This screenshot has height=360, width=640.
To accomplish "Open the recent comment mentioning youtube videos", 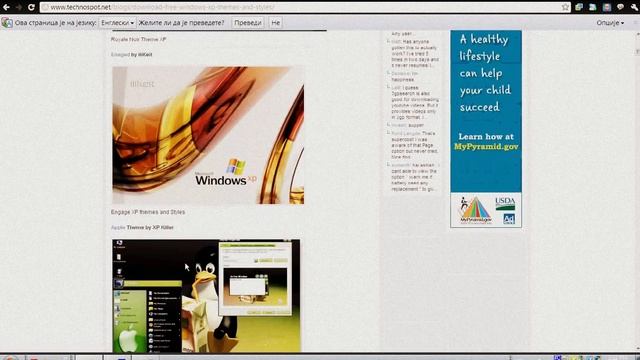I will [x=415, y=102].
